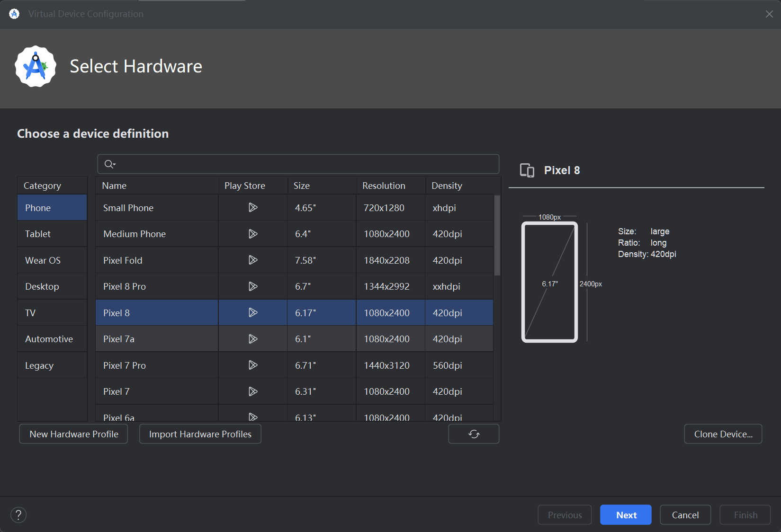
Task: Select the Pixel Fold device name
Action: pyautogui.click(x=123, y=260)
